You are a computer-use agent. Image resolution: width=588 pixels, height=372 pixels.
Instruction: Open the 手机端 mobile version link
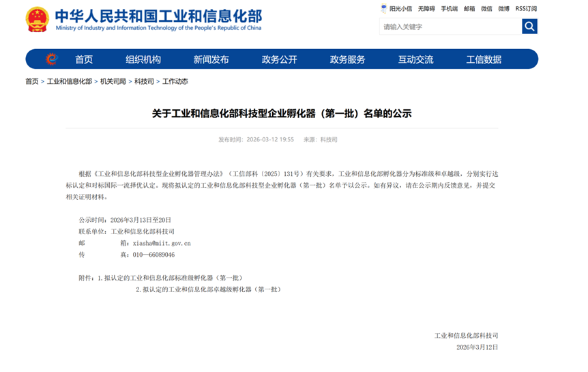[449, 9]
